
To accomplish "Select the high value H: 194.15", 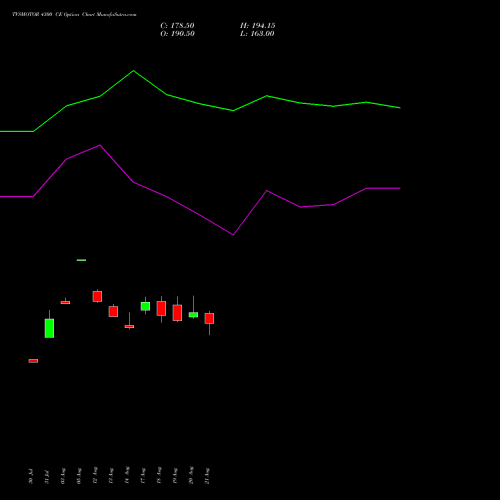I will coord(258,26).
